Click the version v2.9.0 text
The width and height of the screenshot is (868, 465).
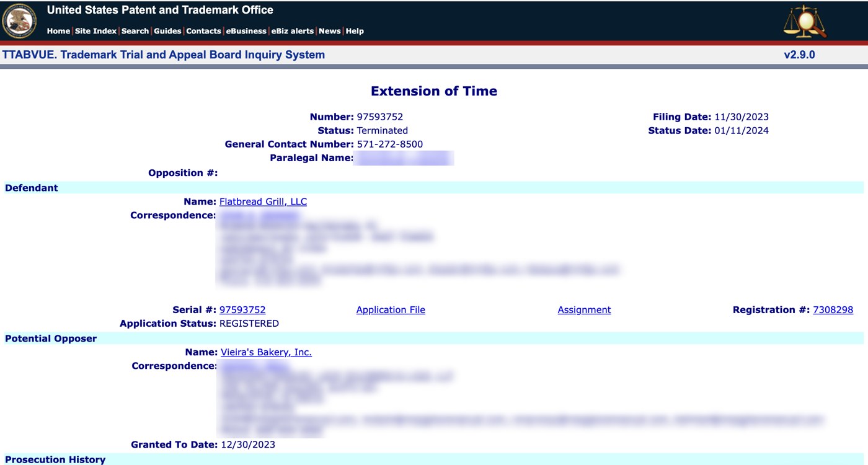click(799, 55)
